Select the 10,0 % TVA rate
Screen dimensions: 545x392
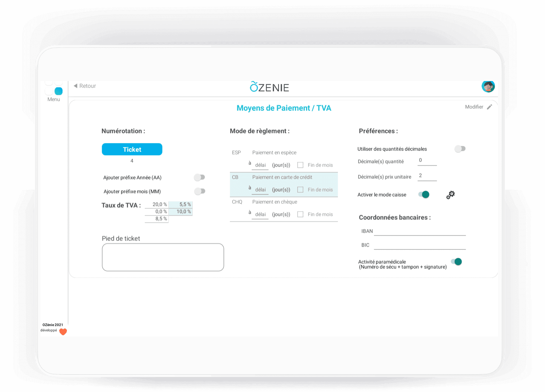click(180, 212)
